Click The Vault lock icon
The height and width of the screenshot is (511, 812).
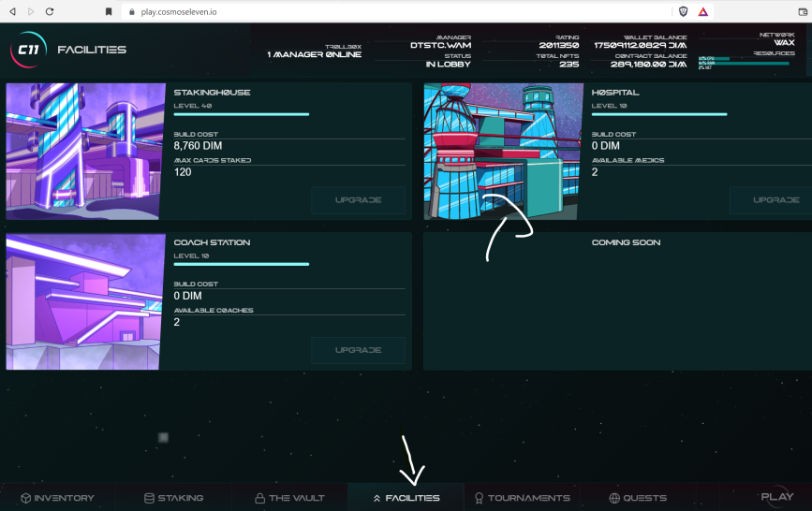(x=260, y=498)
